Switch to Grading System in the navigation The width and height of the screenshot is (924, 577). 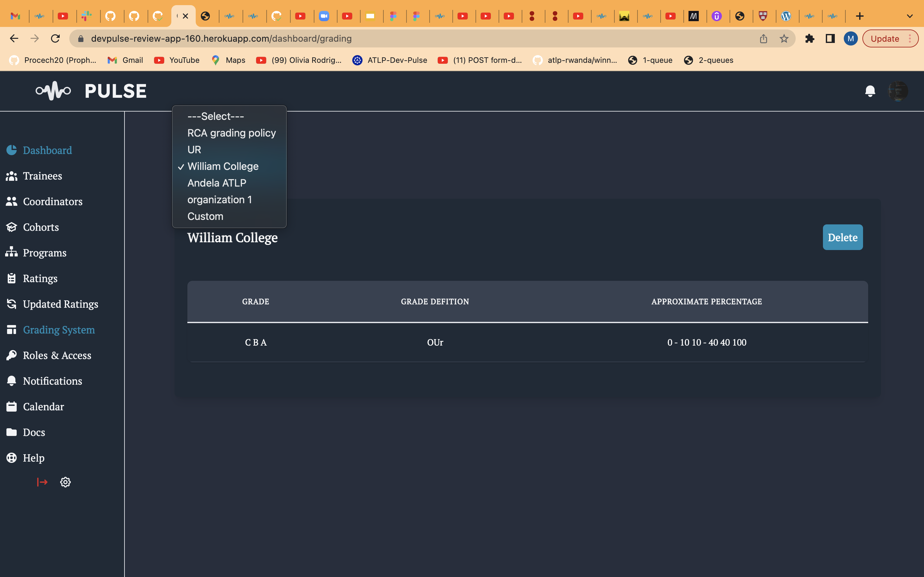tap(59, 330)
